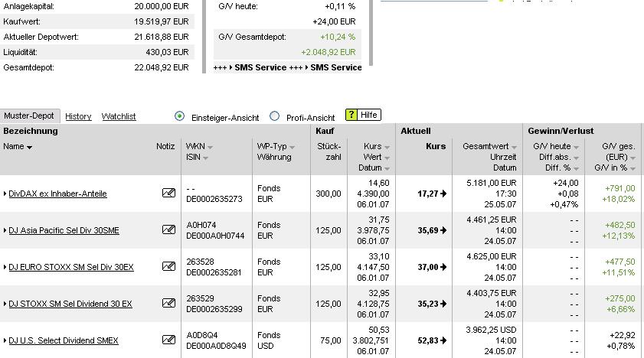Click the Liquidität 430,03 EUR value
The height and width of the screenshot is (358, 644).
coord(167,52)
